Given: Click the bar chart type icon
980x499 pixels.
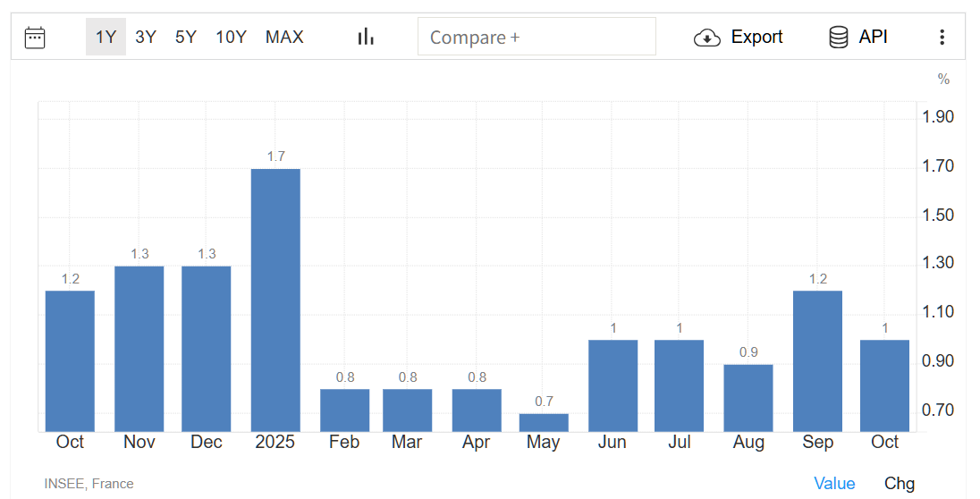Looking at the screenshot, I should [x=366, y=37].
